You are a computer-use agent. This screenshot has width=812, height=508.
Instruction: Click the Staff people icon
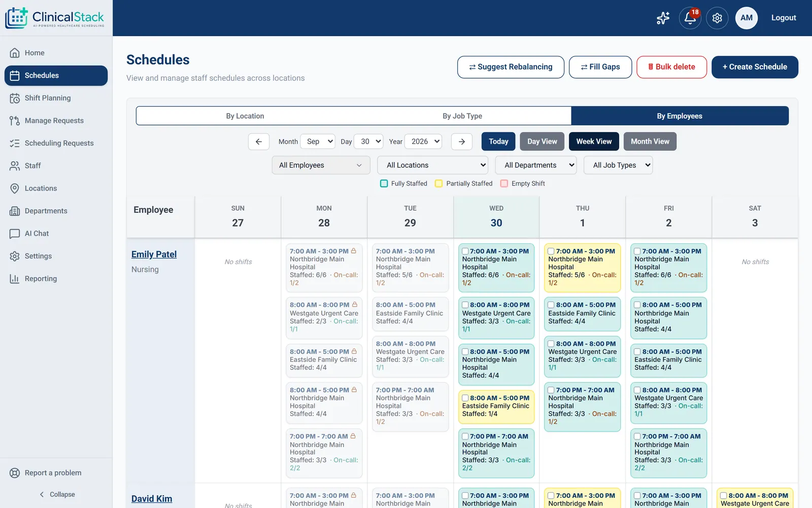(15, 166)
